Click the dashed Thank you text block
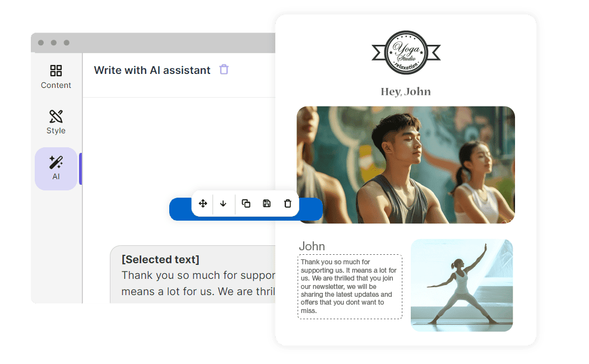Screen dimensions: 589x364 350,287
